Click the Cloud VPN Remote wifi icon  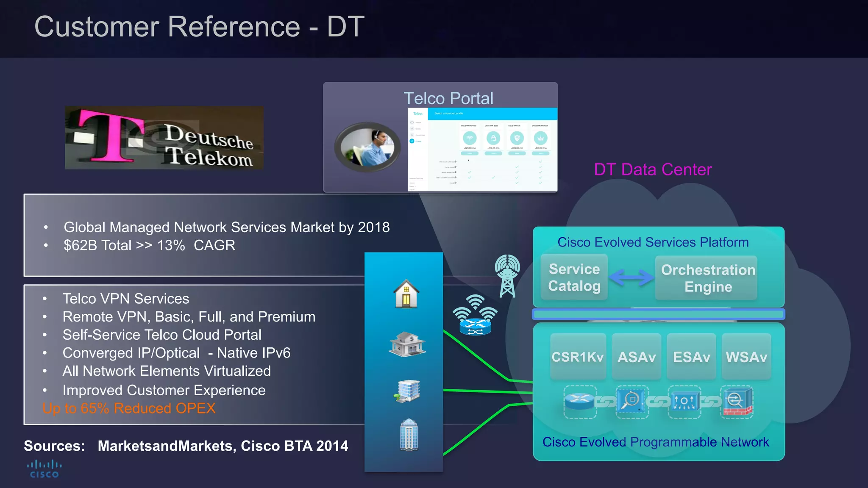point(470,138)
